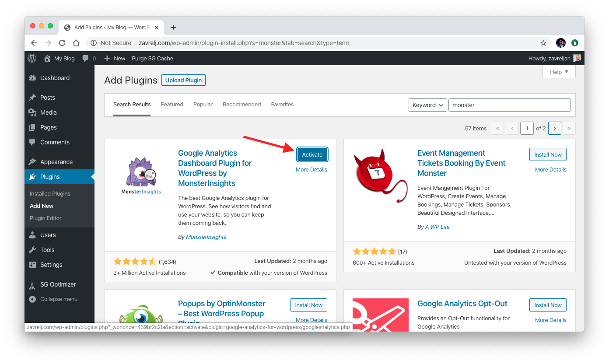
Task: Click the current page number field
Action: pyautogui.click(x=527, y=128)
